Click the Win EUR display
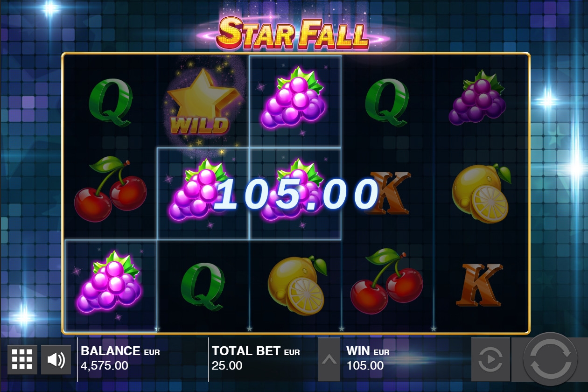Viewport: 588px width, 392px height. point(368,358)
